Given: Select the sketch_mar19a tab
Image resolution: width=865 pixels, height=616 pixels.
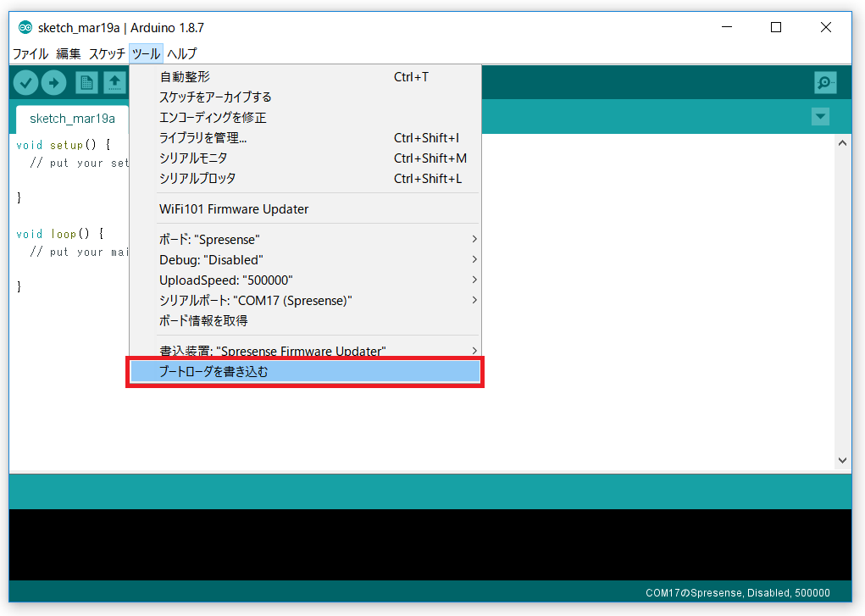Looking at the screenshot, I should [x=69, y=119].
